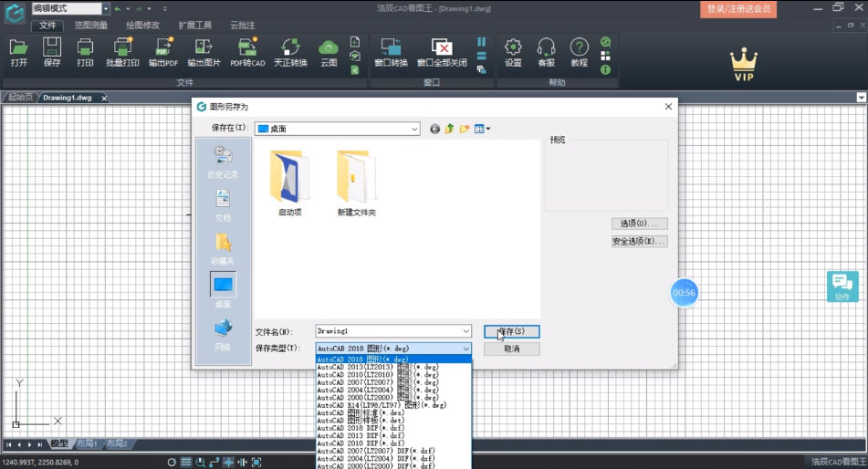Select the 模型 model tab

[x=59, y=444]
